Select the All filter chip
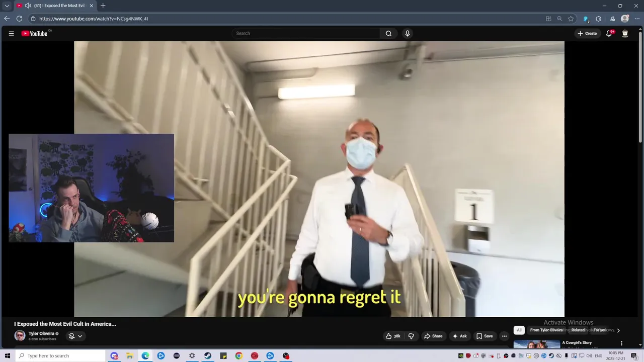The image size is (644, 362). point(519,330)
